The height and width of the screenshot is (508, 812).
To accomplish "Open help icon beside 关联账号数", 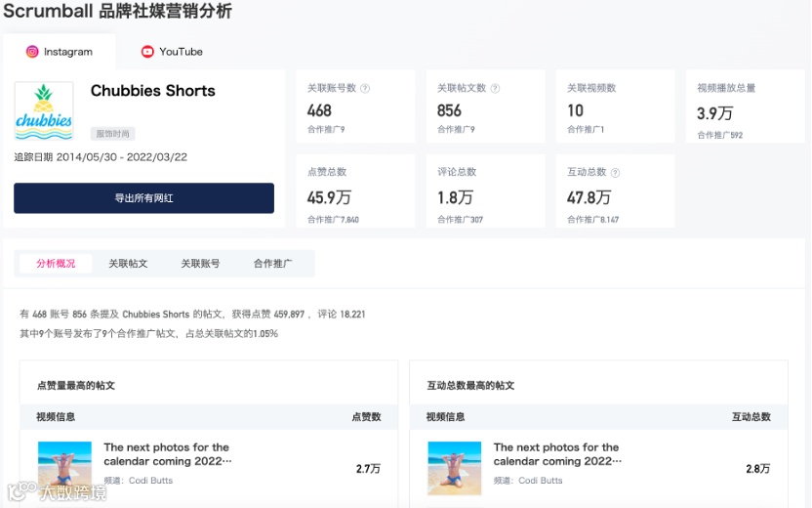I will point(365,89).
